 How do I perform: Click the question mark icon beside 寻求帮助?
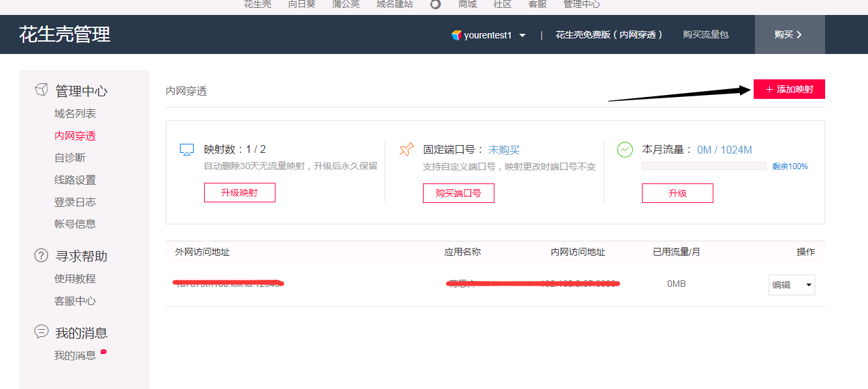click(x=41, y=256)
